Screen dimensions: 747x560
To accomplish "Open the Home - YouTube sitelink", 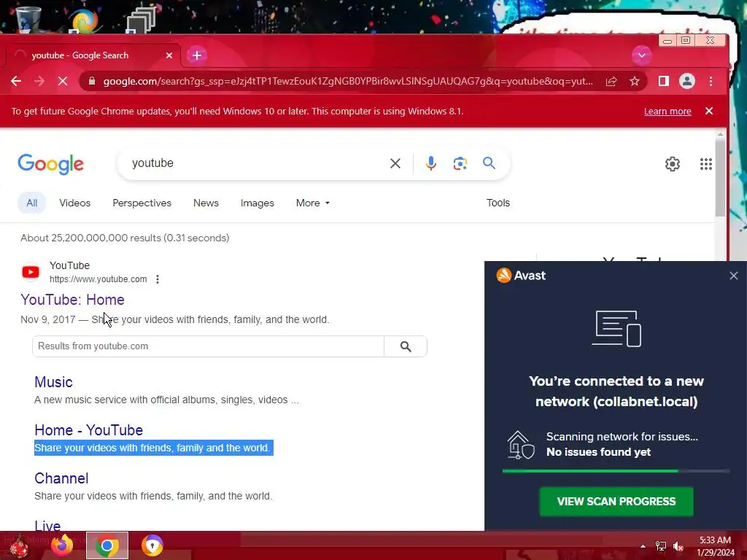I will coord(88,430).
